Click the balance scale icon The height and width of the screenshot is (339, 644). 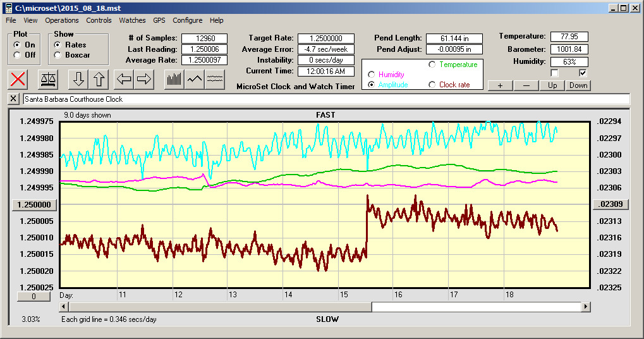pos(47,79)
